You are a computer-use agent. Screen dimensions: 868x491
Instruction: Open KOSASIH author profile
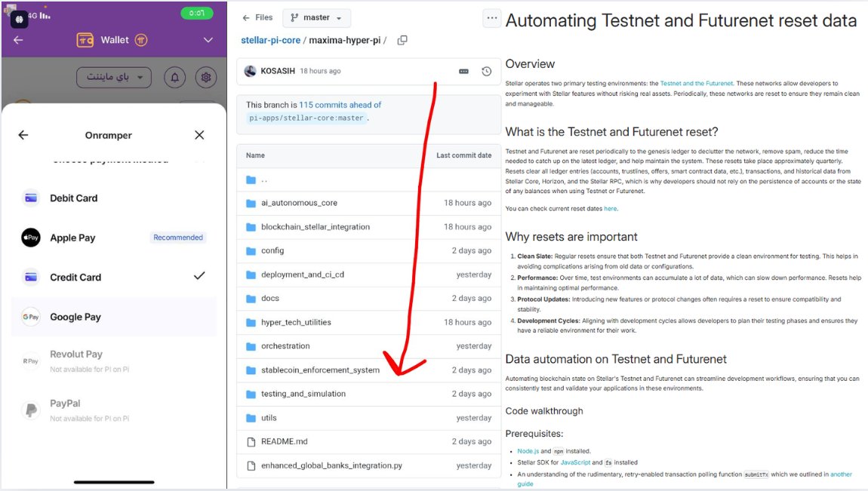[x=278, y=71]
